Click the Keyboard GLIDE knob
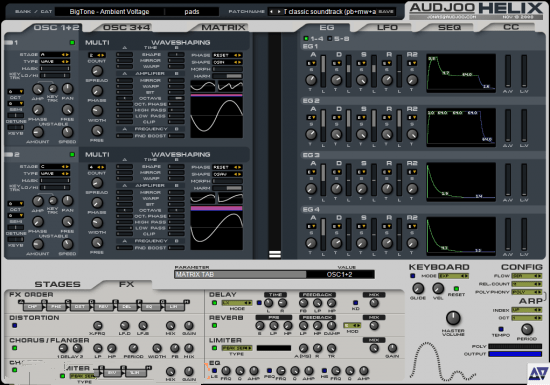550x385 pixels. click(417, 289)
